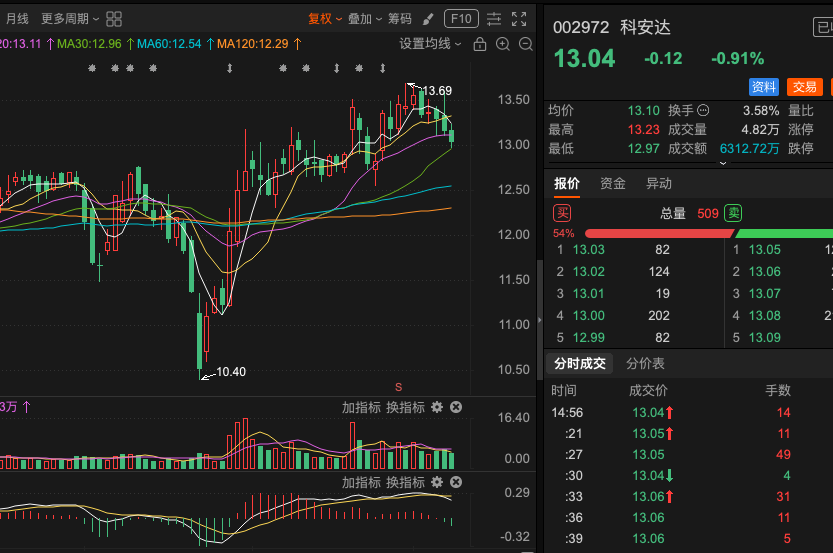
Task: Click the 成交额 value 6312.72万
Action: pos(749,149)
